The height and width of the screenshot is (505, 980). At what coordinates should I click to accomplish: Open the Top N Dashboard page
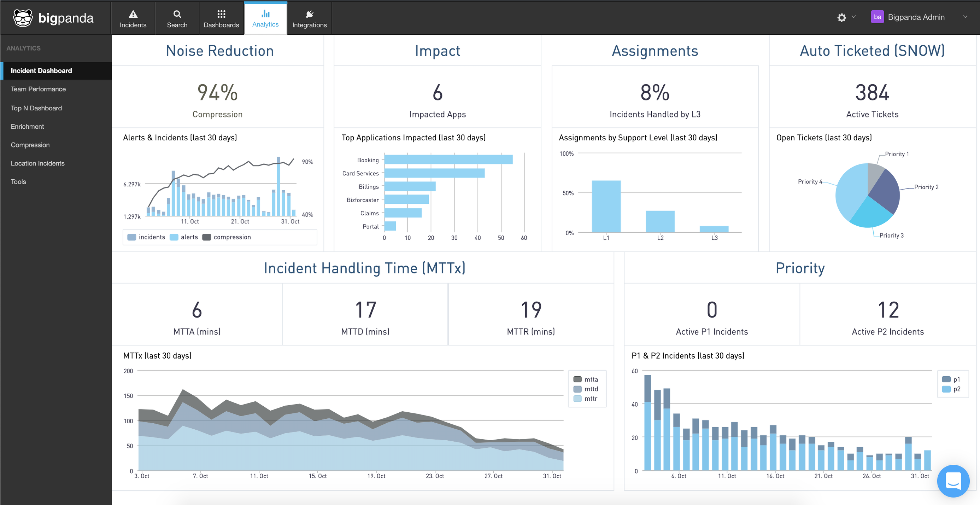point(36,108)
